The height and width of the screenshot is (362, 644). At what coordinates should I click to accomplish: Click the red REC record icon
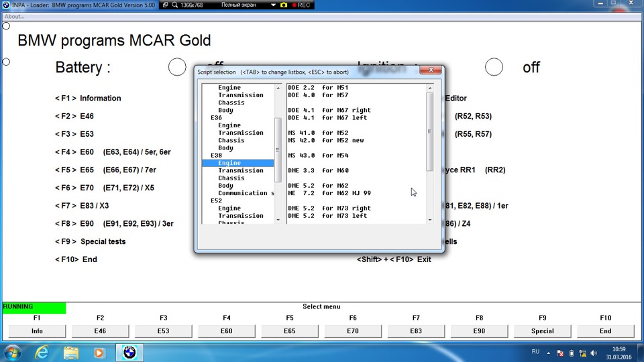pyautogui.click(x=294, y=5)
